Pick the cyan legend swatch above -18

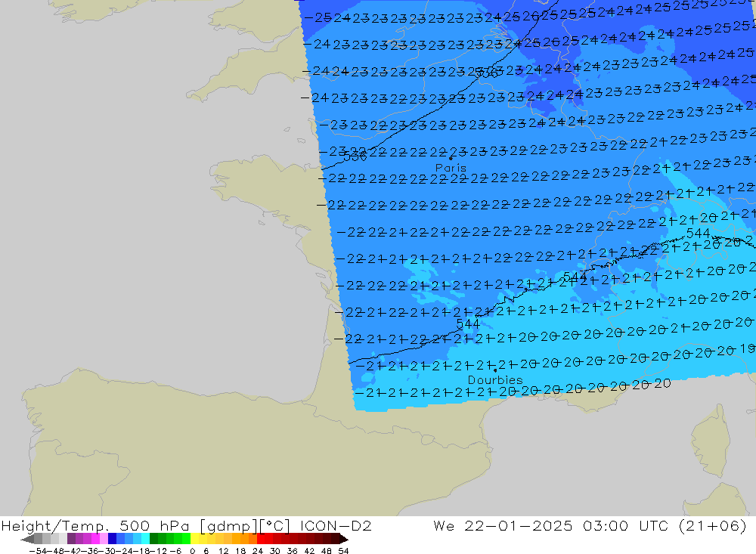pyautogui.click(x=145, y=539)
